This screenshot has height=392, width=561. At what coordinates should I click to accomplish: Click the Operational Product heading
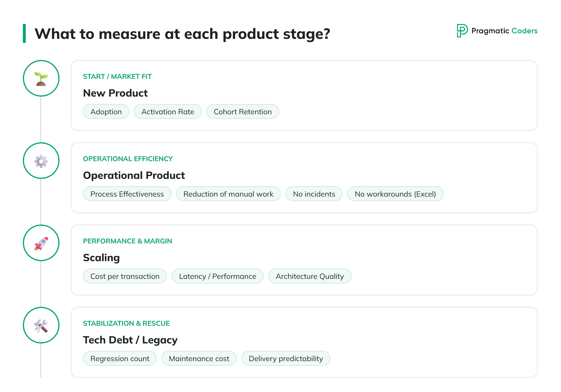click(134, 175)
